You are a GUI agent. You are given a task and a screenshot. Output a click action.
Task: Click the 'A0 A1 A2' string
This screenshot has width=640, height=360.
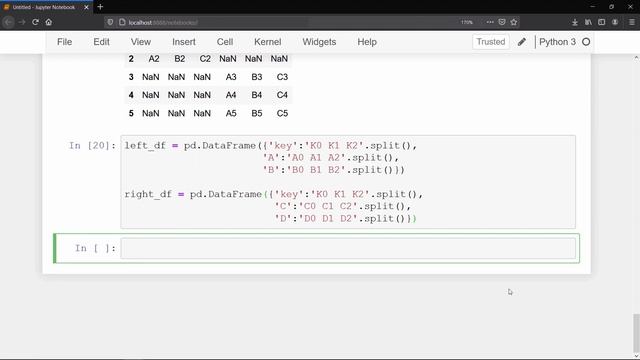(316, 158)
